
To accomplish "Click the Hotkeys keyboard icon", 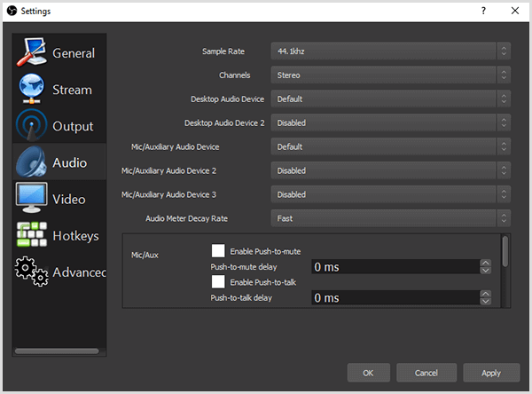I will [x=31, y=234].
